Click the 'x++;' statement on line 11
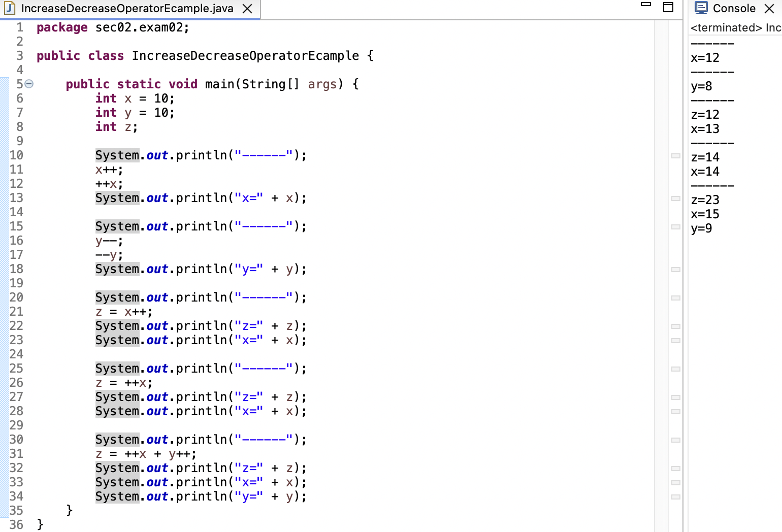The width and height of the screenshot is (782, 532). [109, 170]
